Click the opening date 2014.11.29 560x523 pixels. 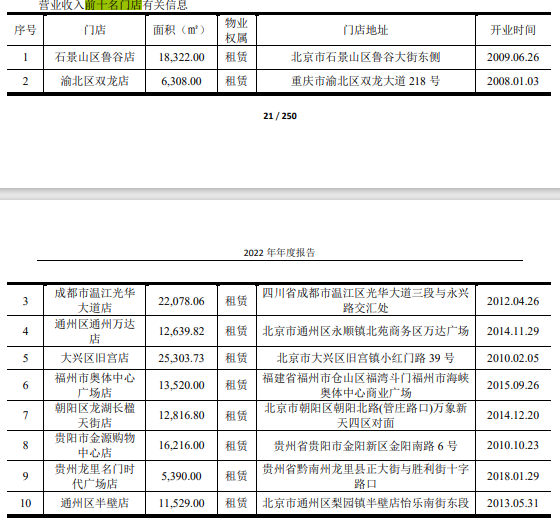513,331
